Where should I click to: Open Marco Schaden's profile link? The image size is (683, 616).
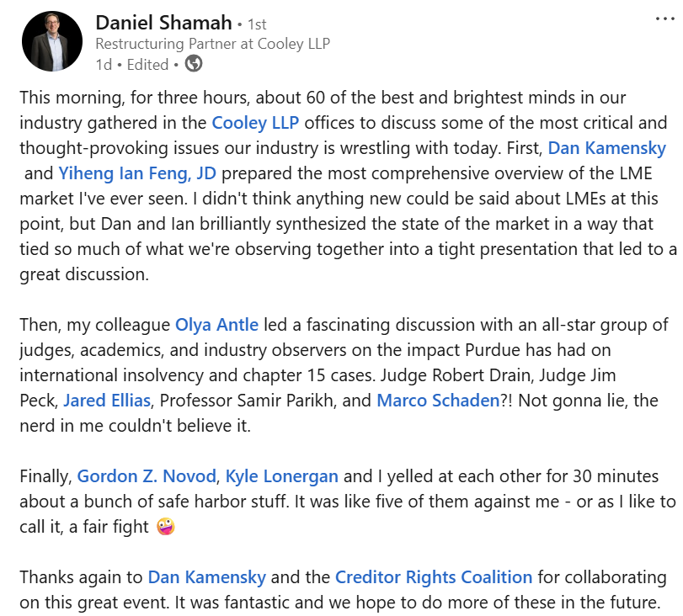click(438, 401)
